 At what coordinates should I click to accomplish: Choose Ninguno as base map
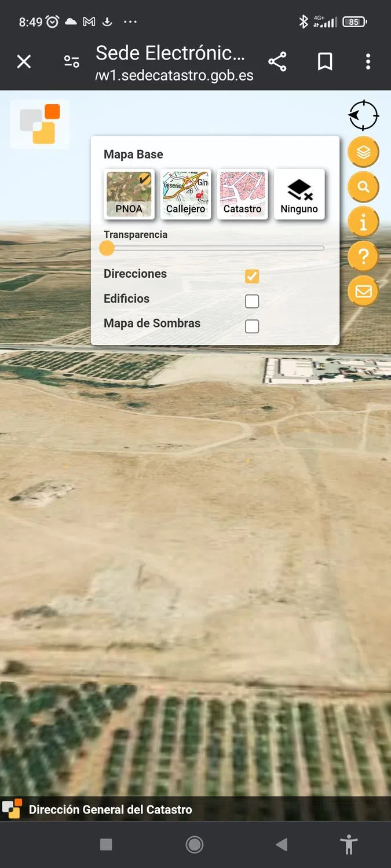click(x=299, y=194)
